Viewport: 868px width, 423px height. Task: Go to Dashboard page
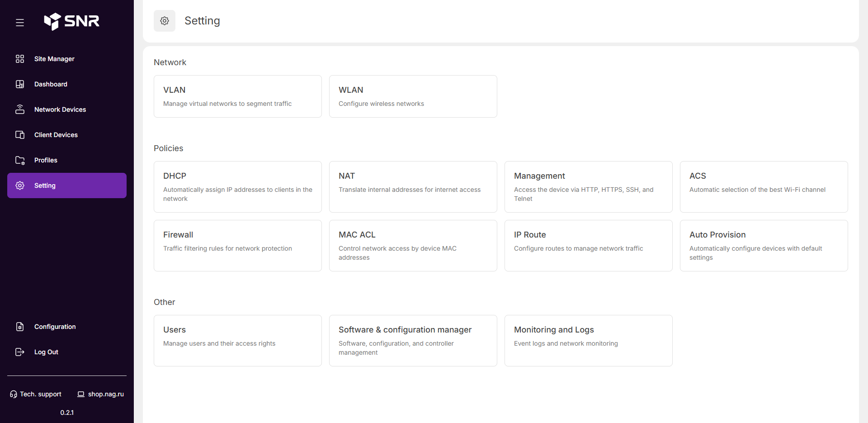pos(67,84)
